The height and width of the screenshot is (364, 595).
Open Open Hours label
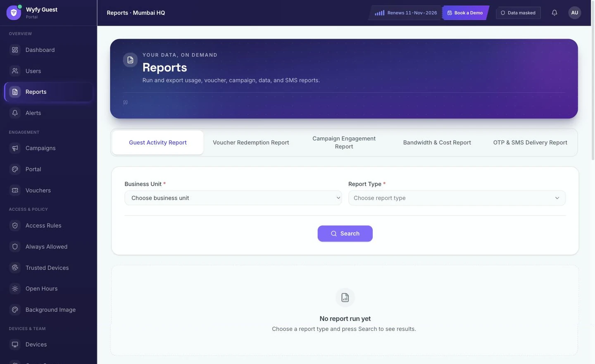coord(41,289)
